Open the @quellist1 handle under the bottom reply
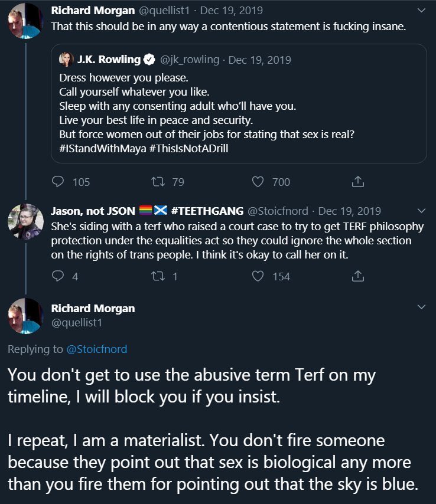The width and height of the screenshot is (436, 504). pyautogui.click(x=77, y=323)
